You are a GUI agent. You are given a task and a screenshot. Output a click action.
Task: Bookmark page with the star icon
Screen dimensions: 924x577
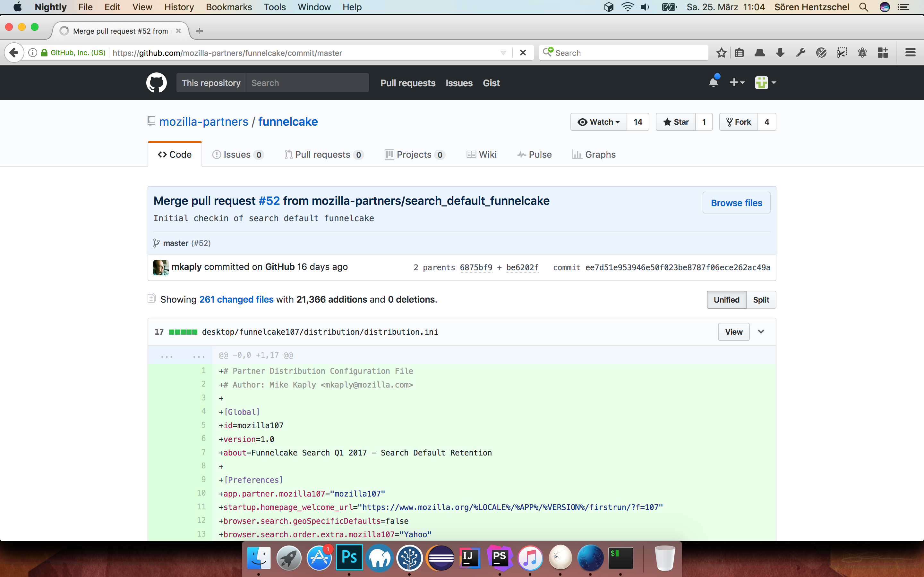[721, 53]
